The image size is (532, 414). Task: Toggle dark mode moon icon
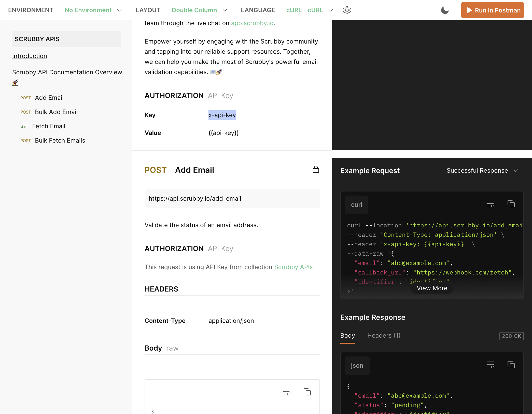[445, 10]
